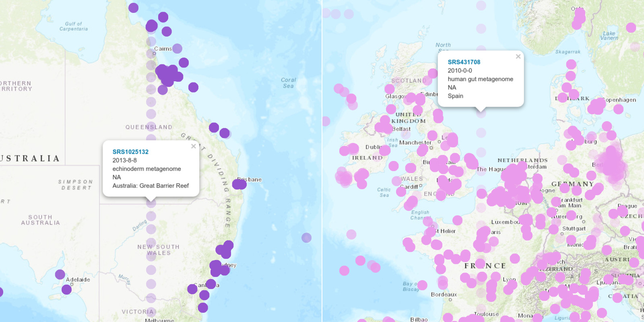Click the Stuttgart city label
Screen dimensions: 644x322
tap(574, 229)
